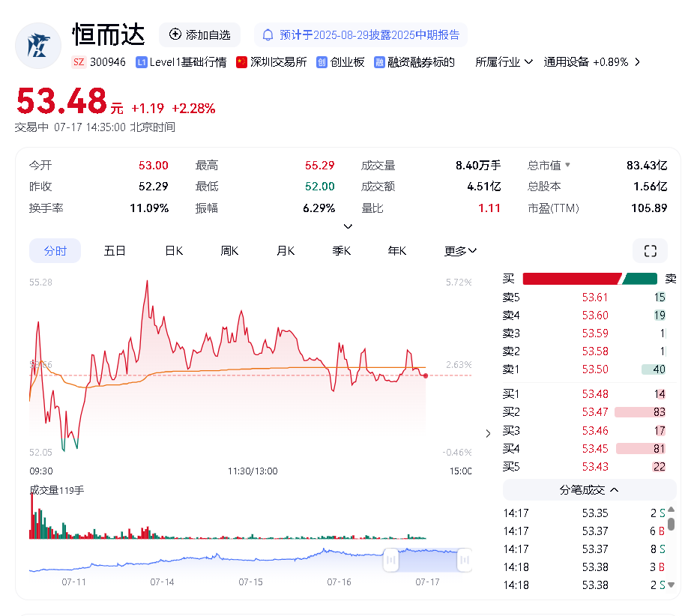
Task: Click the bell reminder icon
Action: 268,34
